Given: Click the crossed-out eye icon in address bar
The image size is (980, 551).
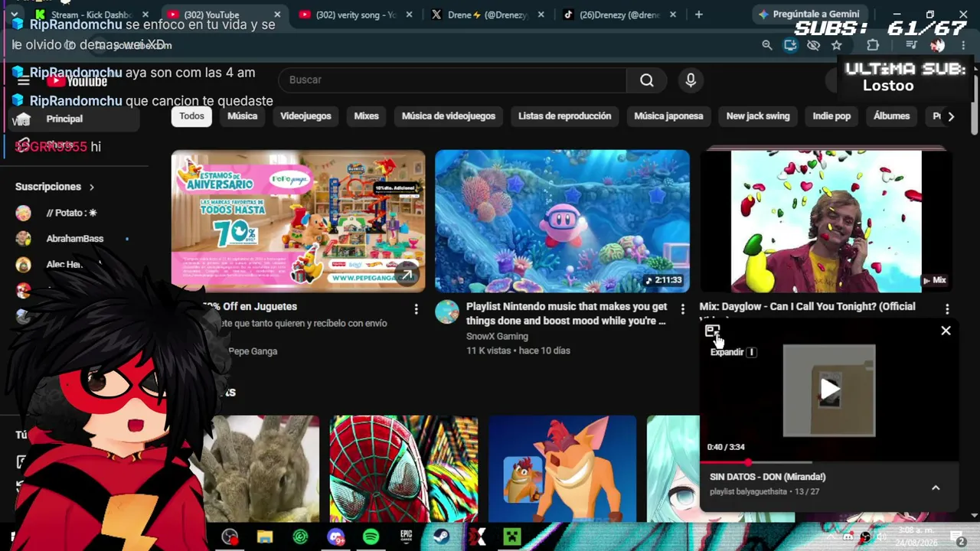Looking at the screenshot, I should (814, 45).
